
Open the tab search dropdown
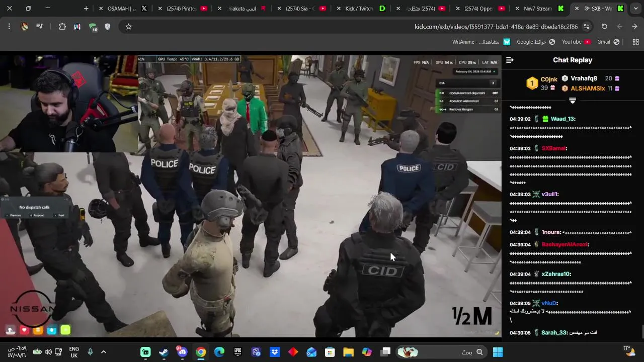[x=636, y=9]
